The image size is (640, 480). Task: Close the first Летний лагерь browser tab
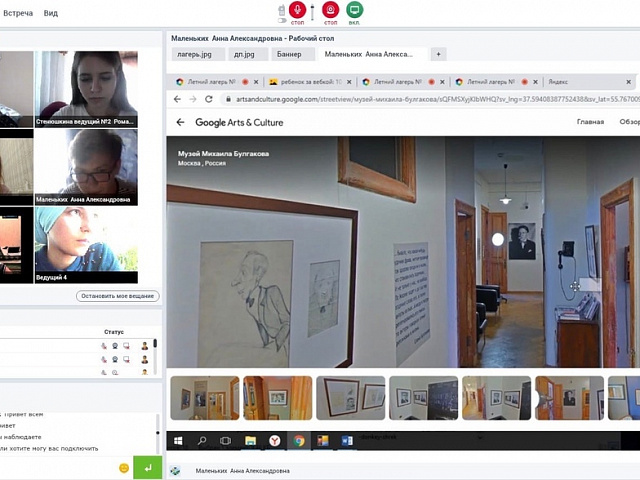click(x=256, y=82)
